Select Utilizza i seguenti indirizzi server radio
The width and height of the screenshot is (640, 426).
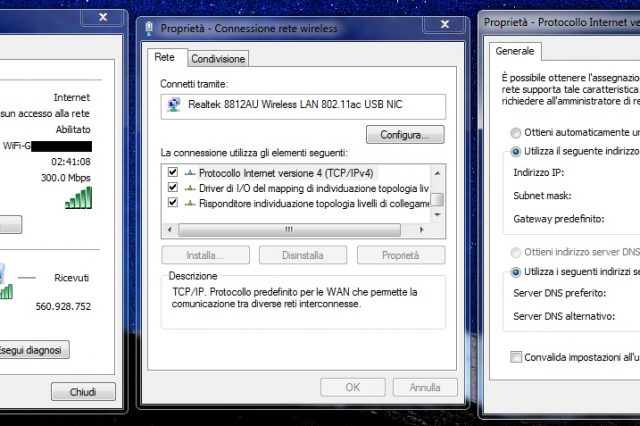coord(516,272)
